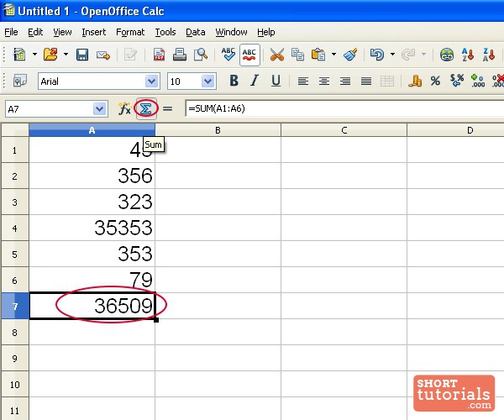Screen dimensions: 504x420
Task: Click the Redo arrow icon
Action: pos(408,55)
